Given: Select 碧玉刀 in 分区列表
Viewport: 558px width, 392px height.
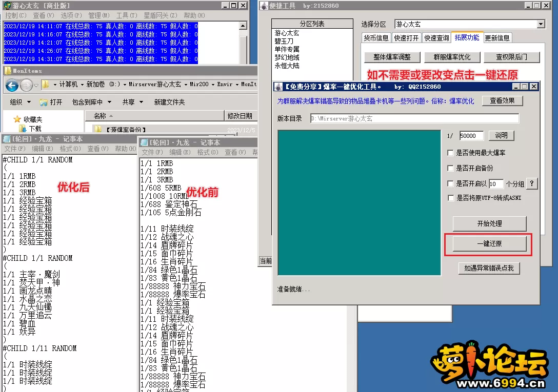Looking at the screenshot, I should [284, 42].
